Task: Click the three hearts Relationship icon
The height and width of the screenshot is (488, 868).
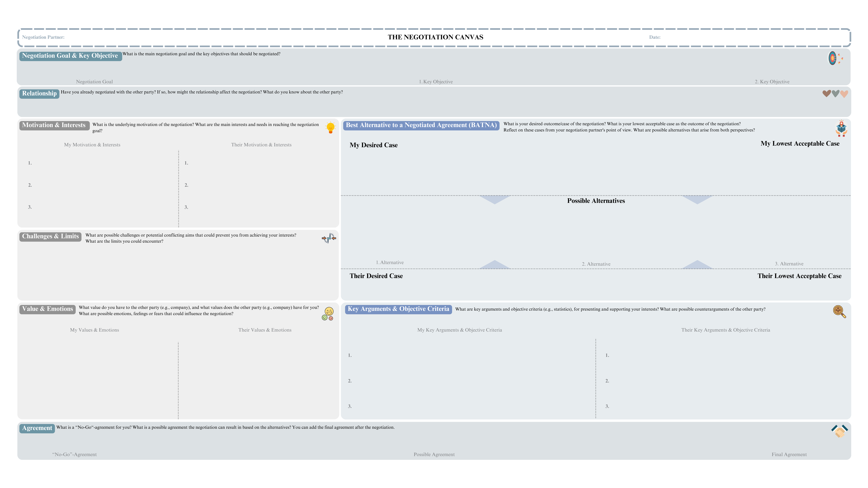Action: pos(835,94)
